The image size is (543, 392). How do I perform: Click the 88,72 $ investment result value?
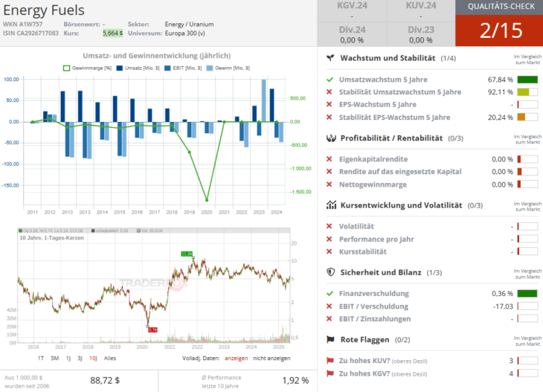point(105,380)
